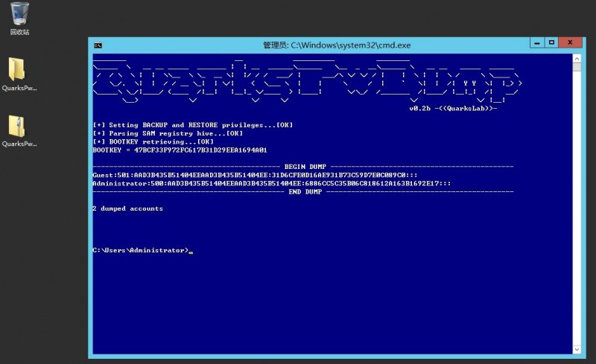
Task: Click the Guest:501 hash line
Action: coord(255,175)
